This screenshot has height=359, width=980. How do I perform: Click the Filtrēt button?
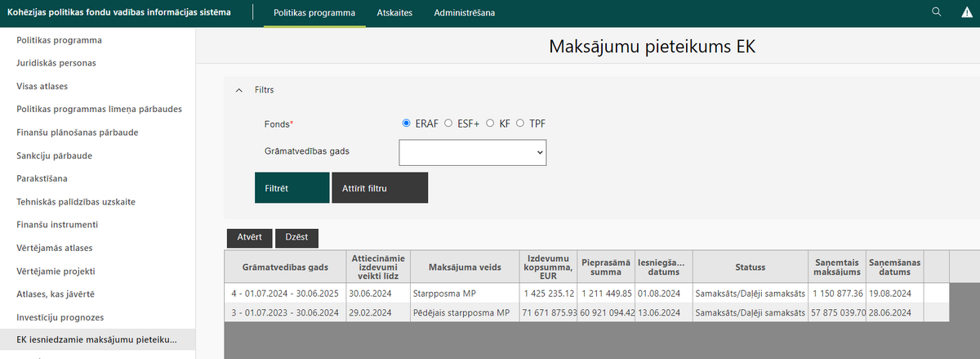[x=292, y=187]
